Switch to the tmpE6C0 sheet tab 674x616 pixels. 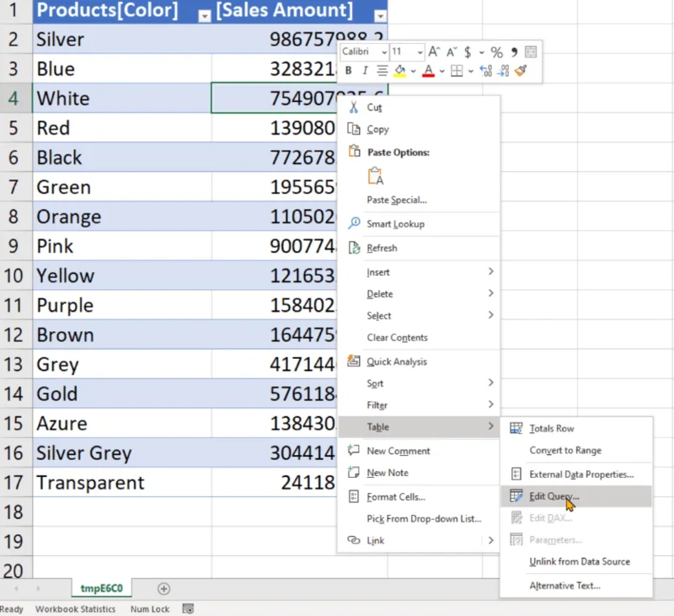click(x=101, y=588)
